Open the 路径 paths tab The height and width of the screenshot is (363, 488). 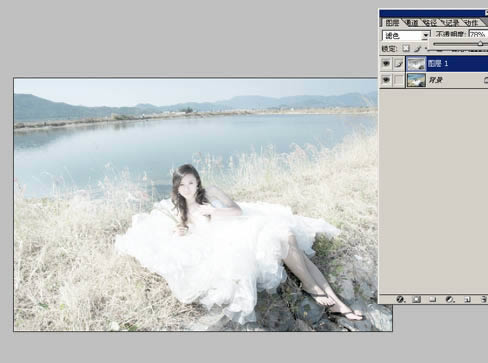pyautogui.click(x=430, y=23)
